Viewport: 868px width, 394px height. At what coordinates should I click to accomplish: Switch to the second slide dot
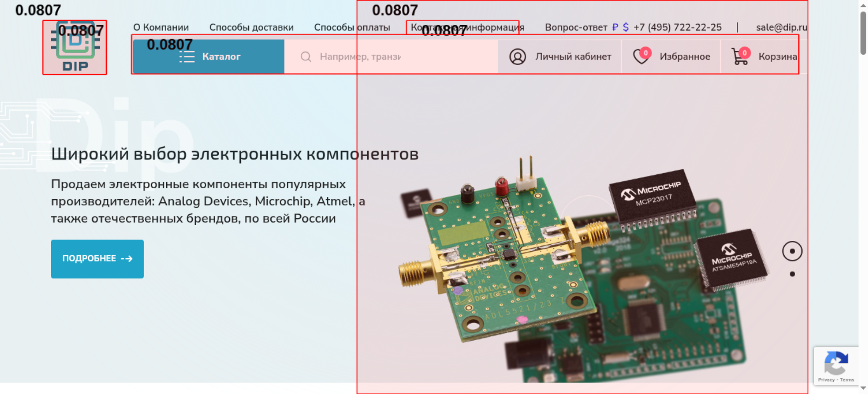[792, 274]
